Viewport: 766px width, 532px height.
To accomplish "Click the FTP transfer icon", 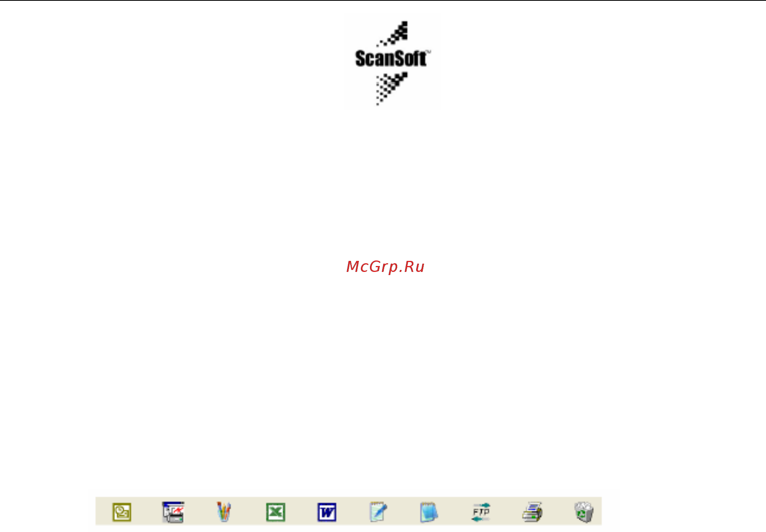I will pyautogui.click(x=481, y=512).
